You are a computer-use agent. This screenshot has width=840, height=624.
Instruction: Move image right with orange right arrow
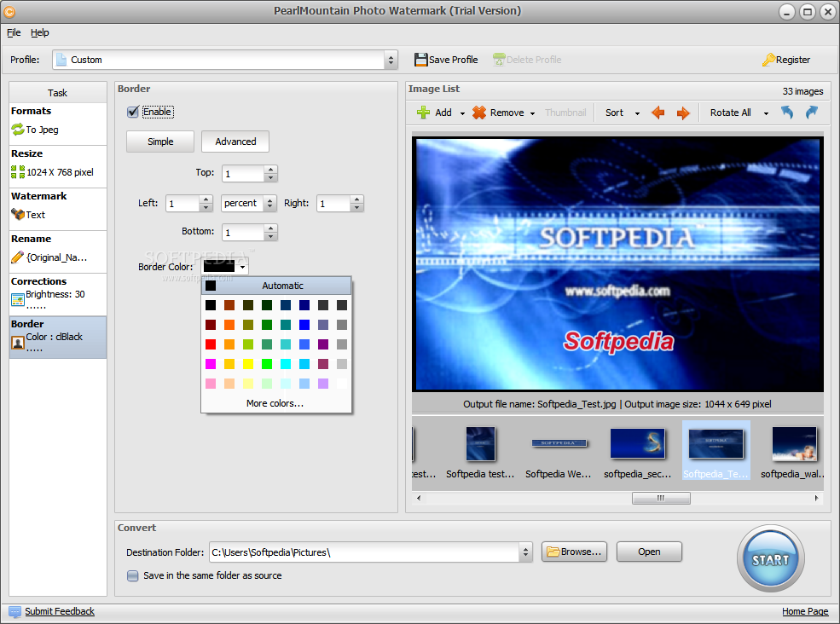(x=683, y=113)
